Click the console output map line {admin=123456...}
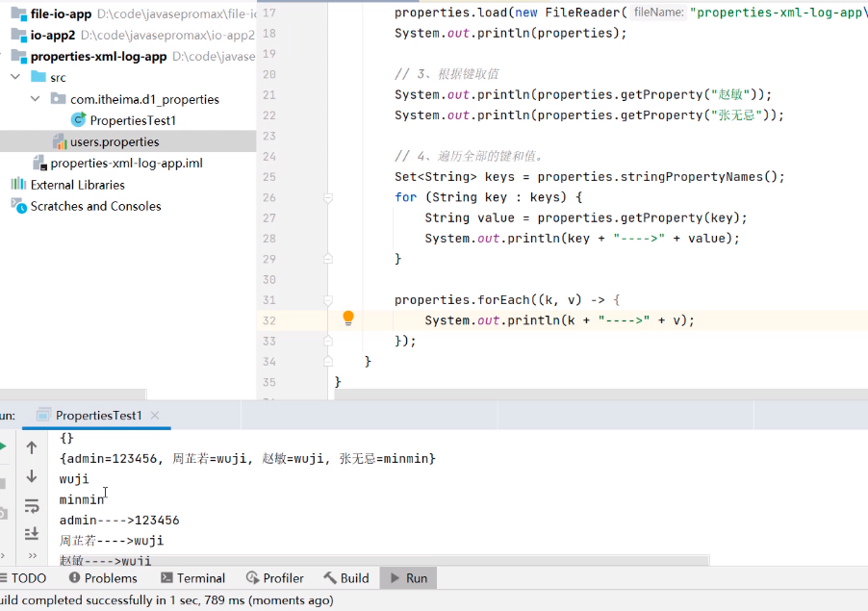Viewport: 868px width, 611px height. click(x=247, y=459)
